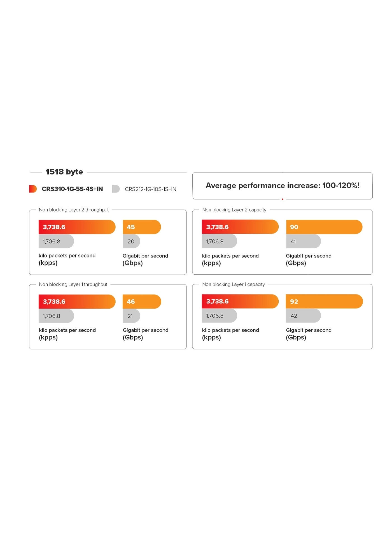Viewport: 392px width, 535px height.
Task: Select the Average performance increase banner
Action: 282,186
